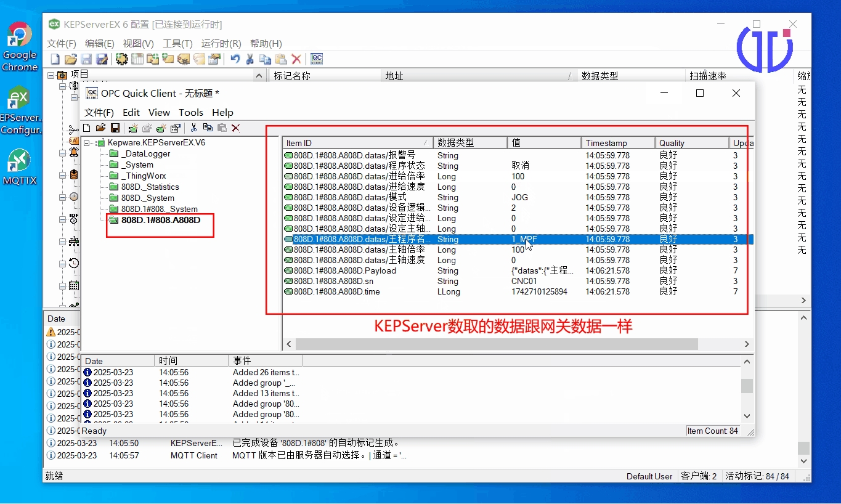Open Edit menu in OPC Quick Client
The height and width of the screenshot is (504, 841).
[131, 113]
